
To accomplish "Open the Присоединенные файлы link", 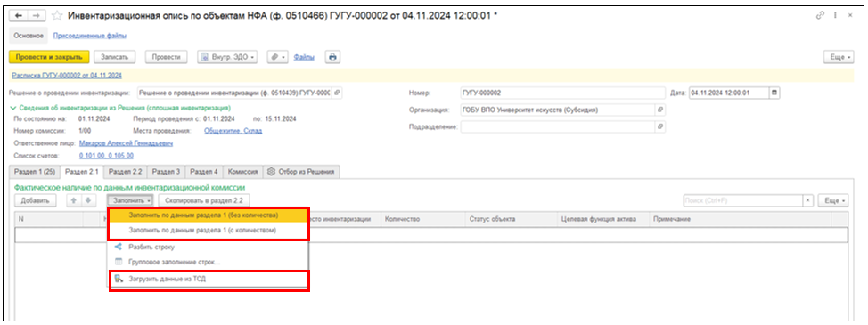I will [x=90, y=36].
